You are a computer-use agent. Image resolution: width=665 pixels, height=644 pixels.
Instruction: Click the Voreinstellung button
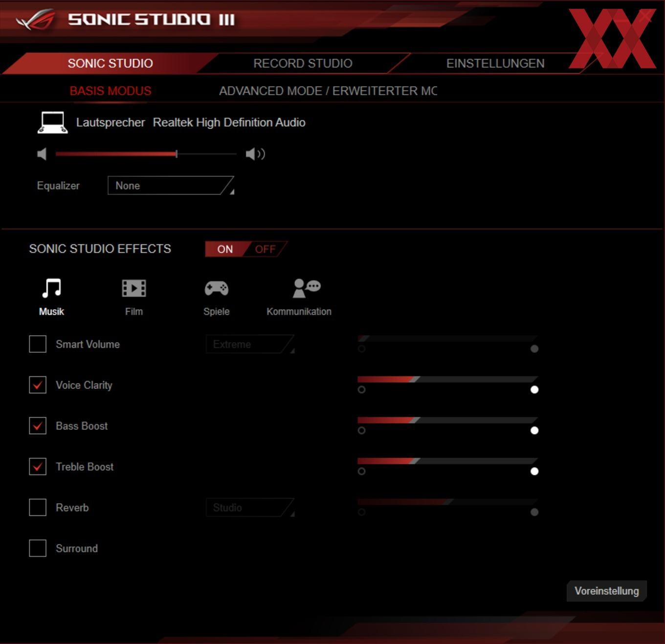tap(607, 591)
